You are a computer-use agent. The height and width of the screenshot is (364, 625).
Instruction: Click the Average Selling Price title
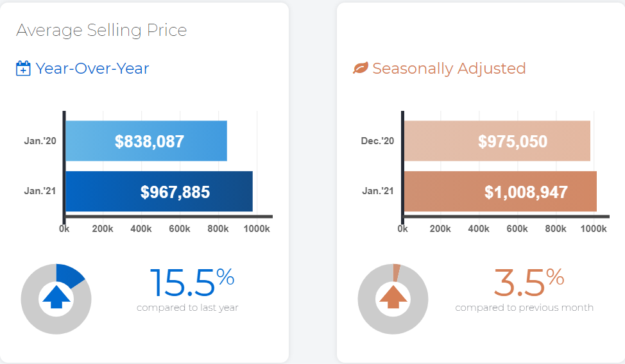coord(101,30)
